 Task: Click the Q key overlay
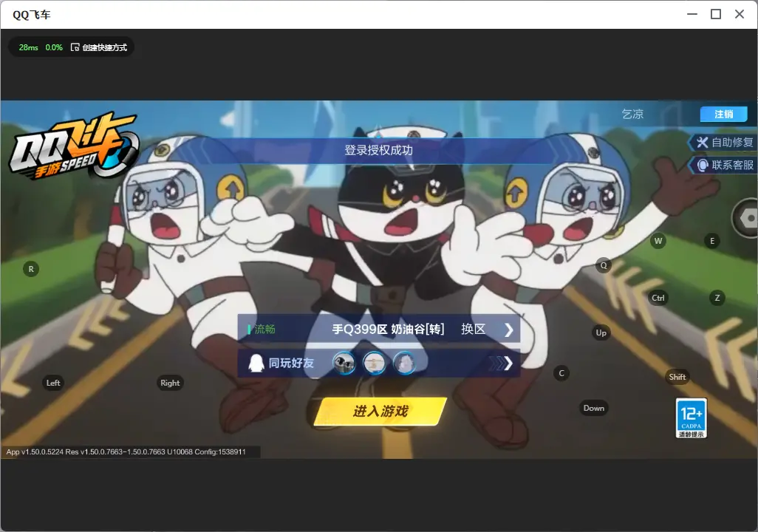click(x=604, y=265)
